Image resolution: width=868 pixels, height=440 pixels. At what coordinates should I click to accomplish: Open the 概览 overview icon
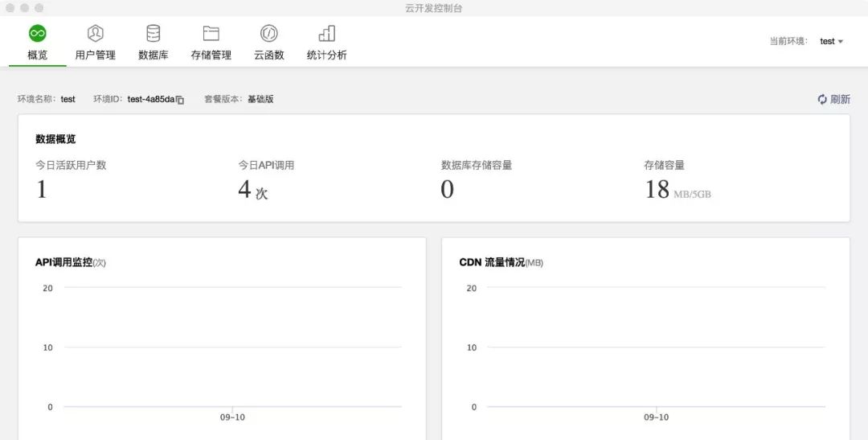tap(38, 33)
